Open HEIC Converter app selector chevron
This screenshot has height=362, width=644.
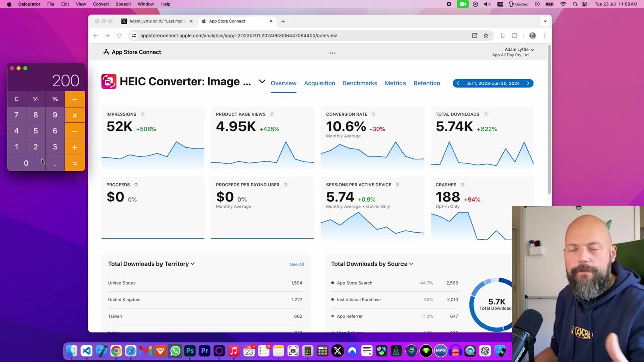(262, 82)
